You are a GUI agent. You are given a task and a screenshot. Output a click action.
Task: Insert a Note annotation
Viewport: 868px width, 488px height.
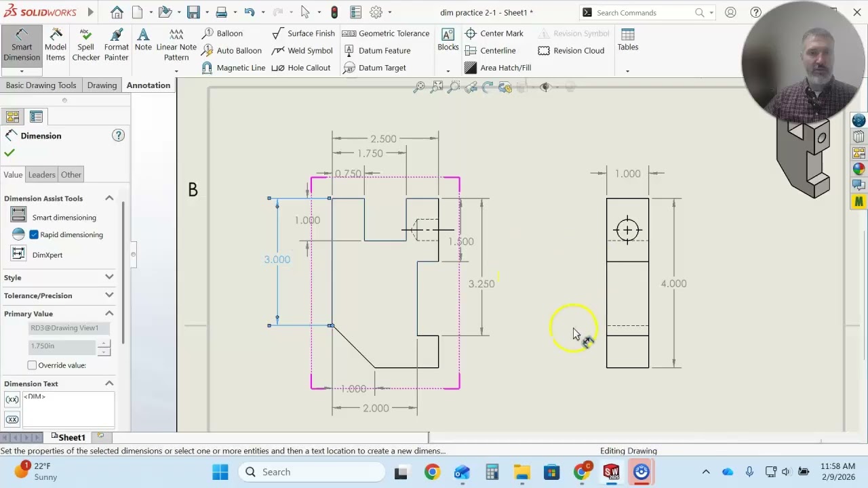tap(143, 41)
